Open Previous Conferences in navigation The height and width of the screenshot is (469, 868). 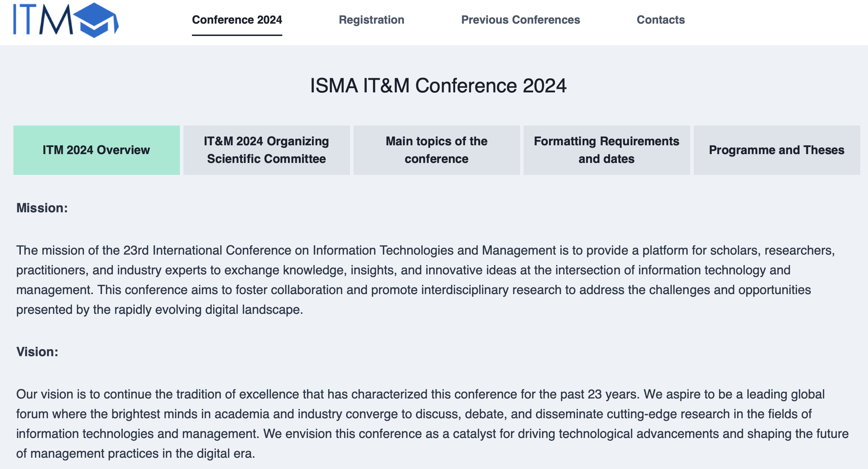click(520, 20)
